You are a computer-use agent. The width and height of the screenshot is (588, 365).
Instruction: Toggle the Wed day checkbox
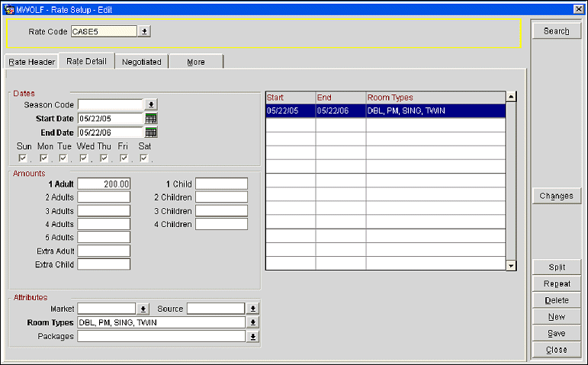click(x=84, y=158)
